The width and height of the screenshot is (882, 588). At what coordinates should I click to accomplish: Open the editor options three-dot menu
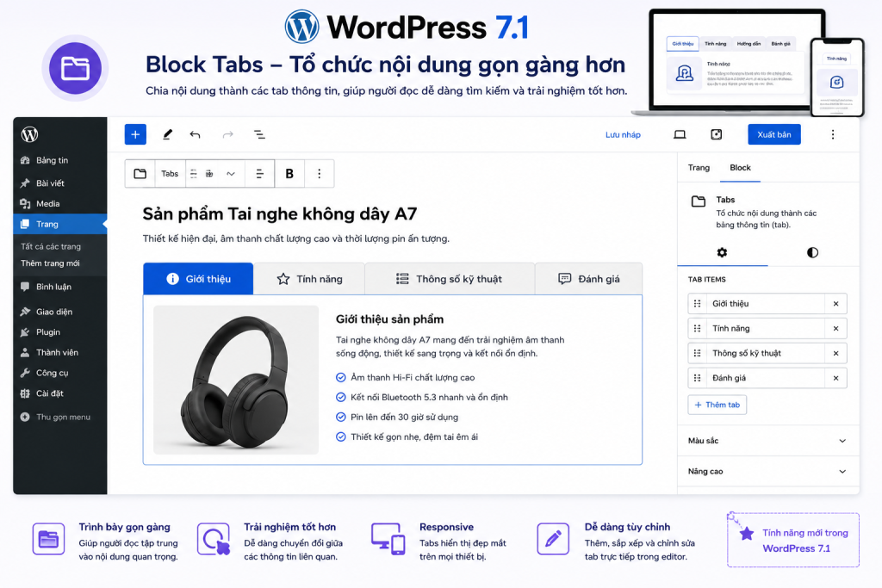pyautogui.click(x=833, y=134)
